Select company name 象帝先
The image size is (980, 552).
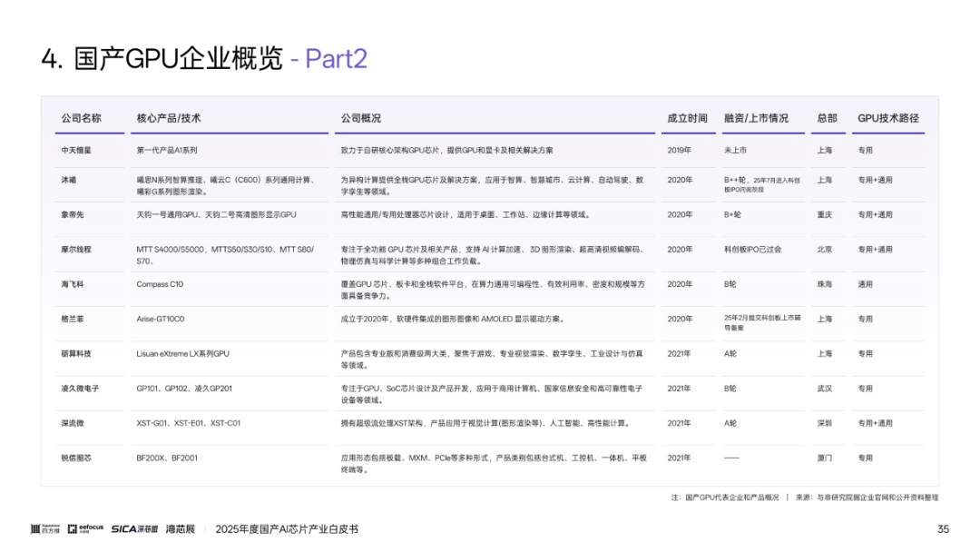(x=73, y=214)
